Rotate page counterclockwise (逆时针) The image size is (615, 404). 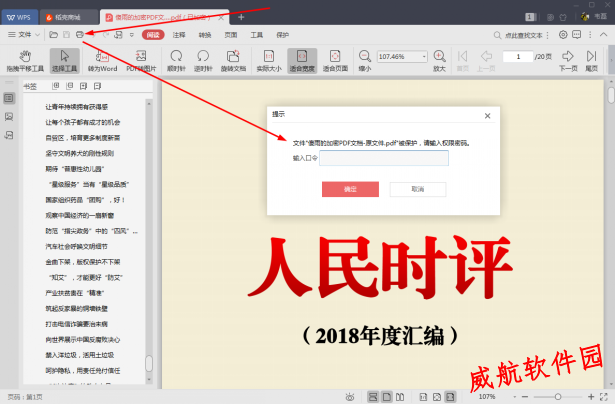click(203, 61)
